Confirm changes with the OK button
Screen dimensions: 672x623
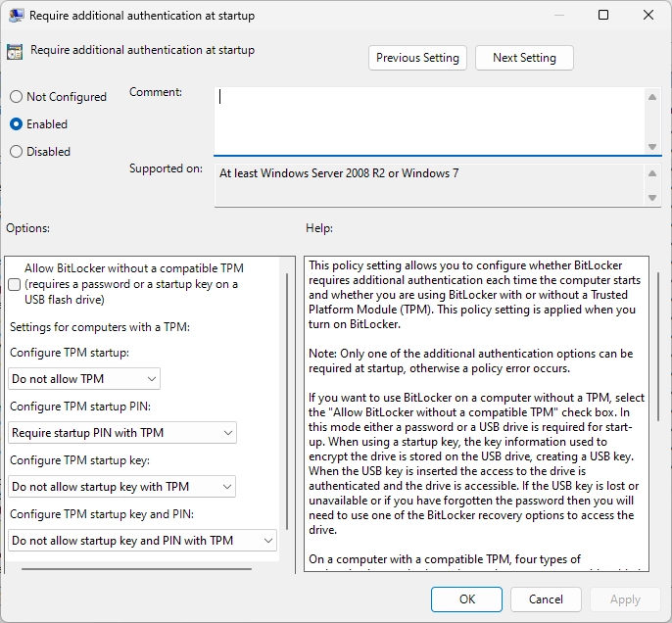(467, 599)
